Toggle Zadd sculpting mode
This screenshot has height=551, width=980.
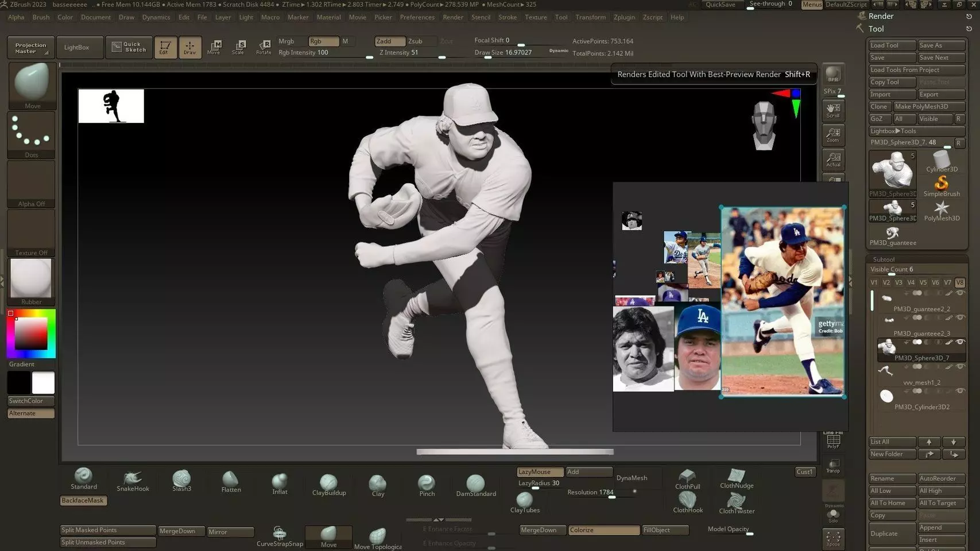point(389,41)
